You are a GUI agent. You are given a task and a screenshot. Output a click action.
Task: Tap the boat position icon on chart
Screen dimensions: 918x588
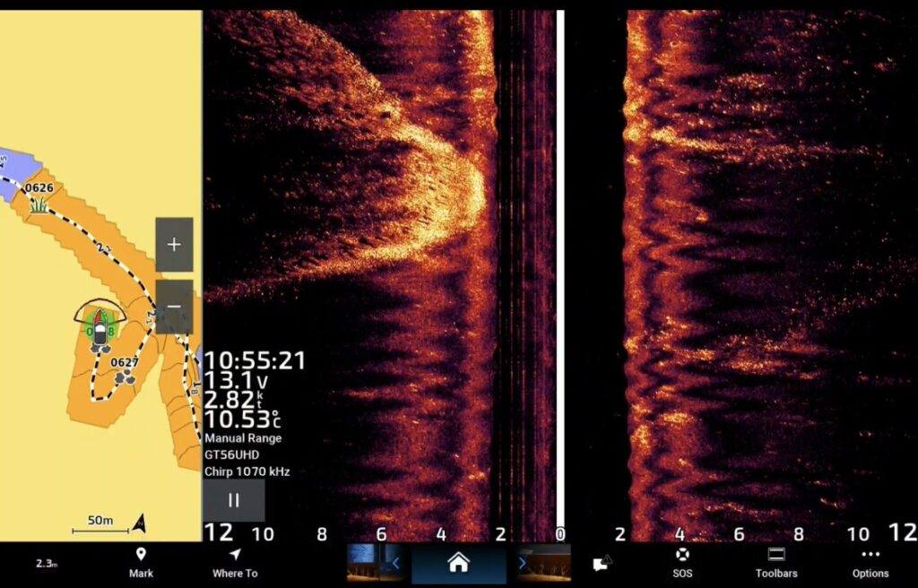coord(100,327)
